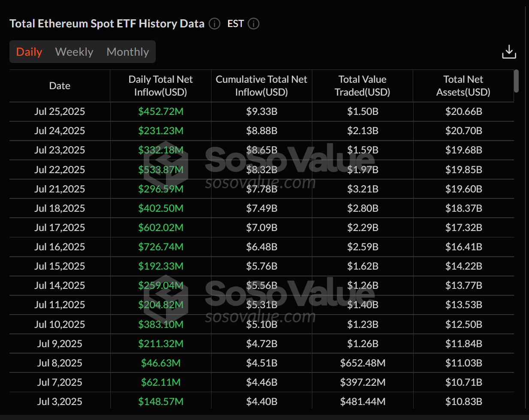This screenshot has width=529, height=420.
Task: Switch to the Monthly view
Action: [127, 51]
